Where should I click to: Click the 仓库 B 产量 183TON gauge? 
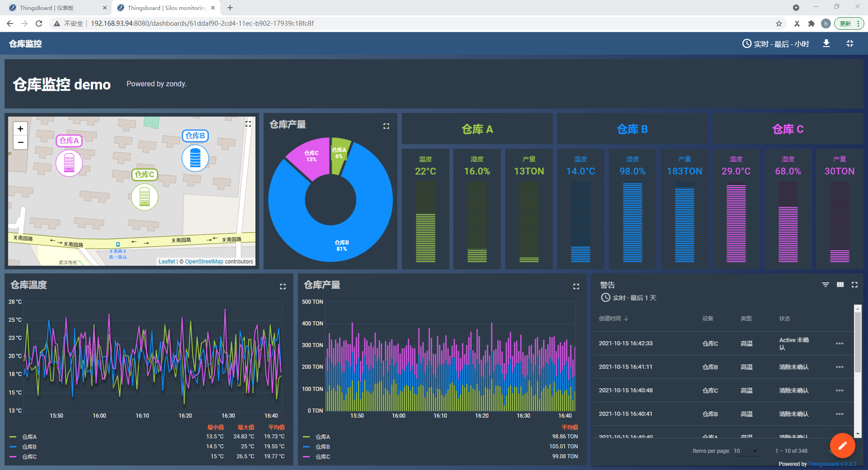tap(684, 209)
